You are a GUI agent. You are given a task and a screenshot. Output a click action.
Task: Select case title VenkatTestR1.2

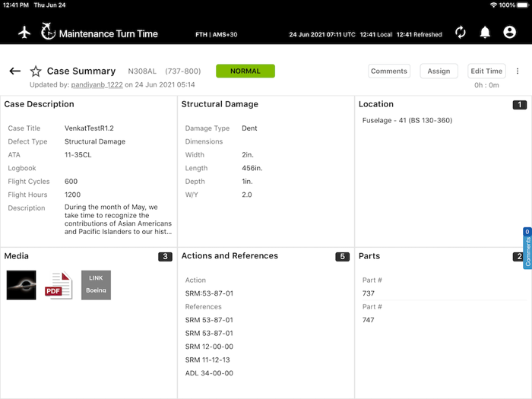pos(89,128)
